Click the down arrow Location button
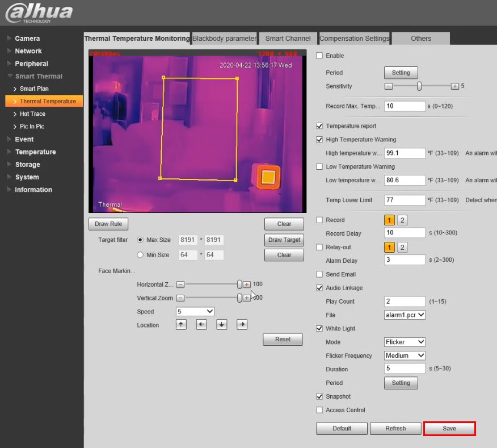The height and width of the screenshot is (448, 497). point(222,325)
